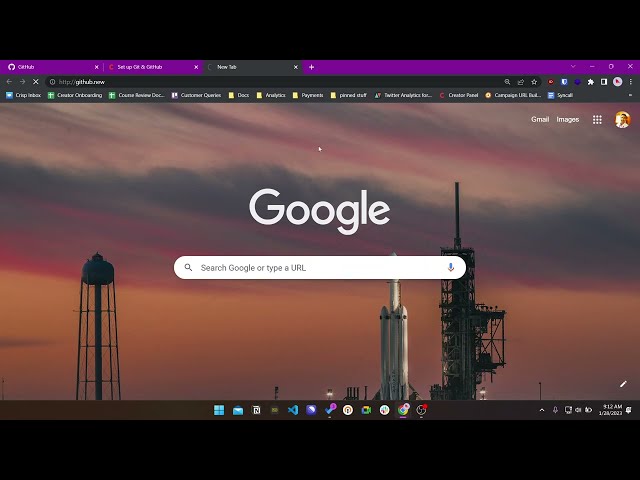Viewport: 640px width, 480px height.
Task: Open the Gmail link
Action: click(540, 120)
